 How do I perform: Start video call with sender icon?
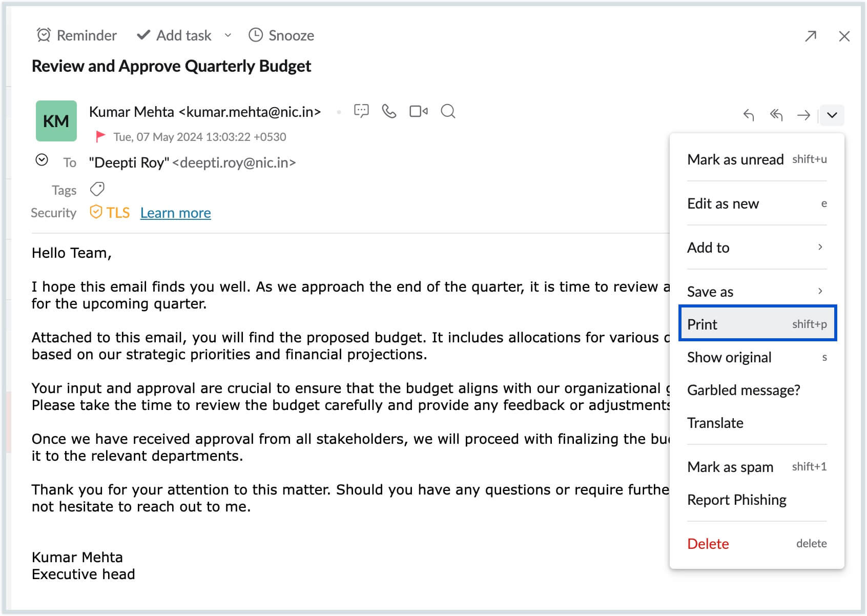tap(418, 111)
